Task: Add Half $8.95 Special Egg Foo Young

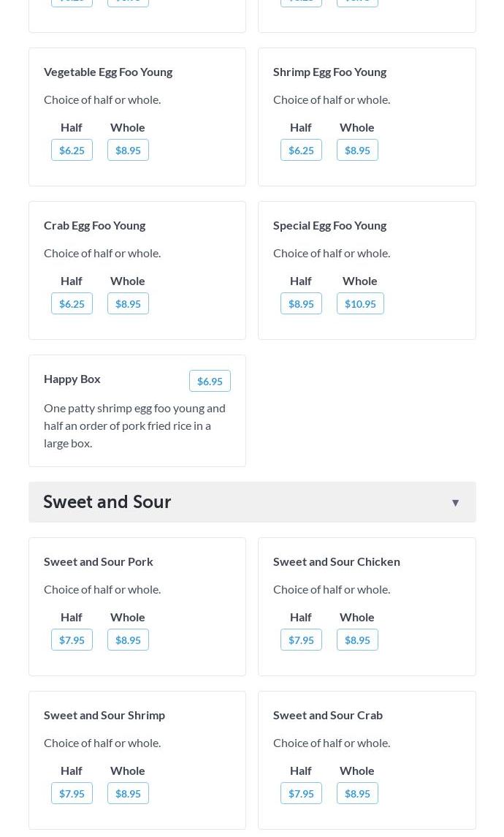Action: (x=301, y=303)
